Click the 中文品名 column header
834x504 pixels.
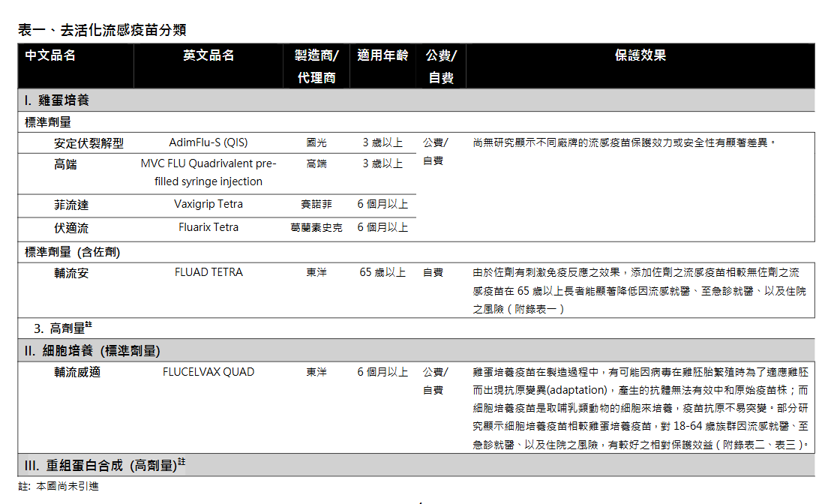point(50,55)
